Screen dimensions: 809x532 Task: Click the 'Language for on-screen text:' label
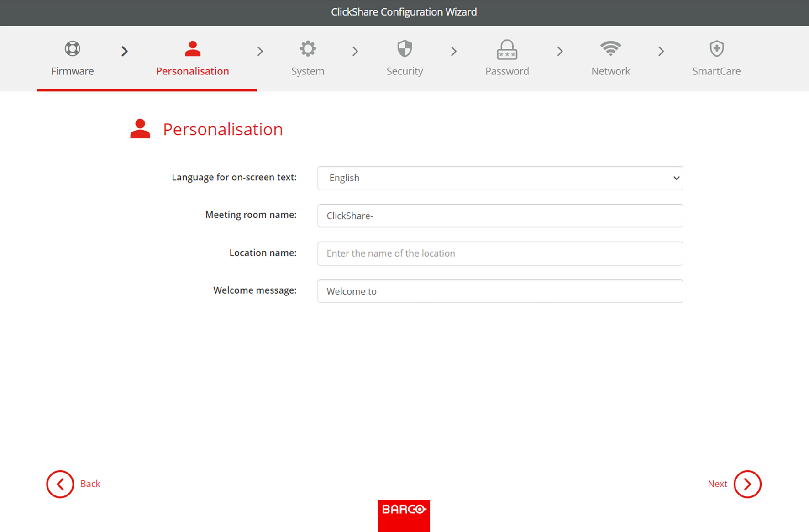click(x=234, y=177)
